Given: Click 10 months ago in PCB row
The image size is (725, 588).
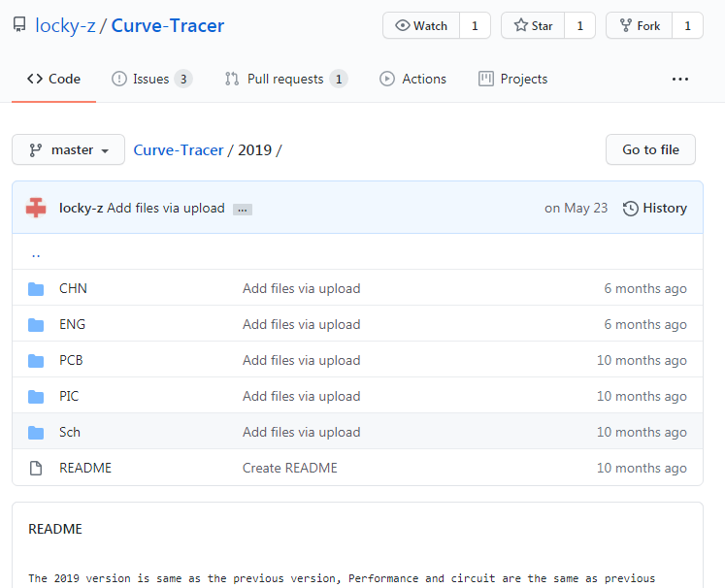Looking at the screenshot, I should (642, 360).
